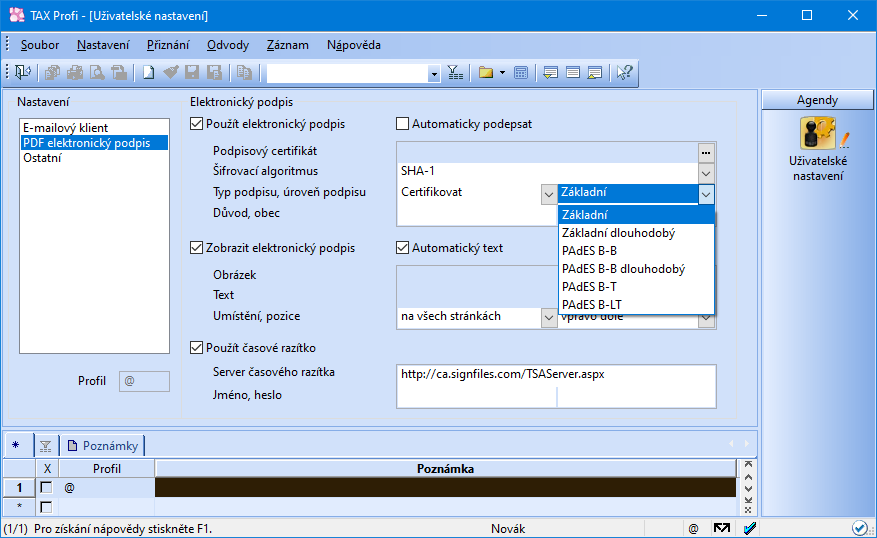Open the 'na všech stránkách' placement dropdown
This screenshot has width=877, height=538.
coord(549,318)
